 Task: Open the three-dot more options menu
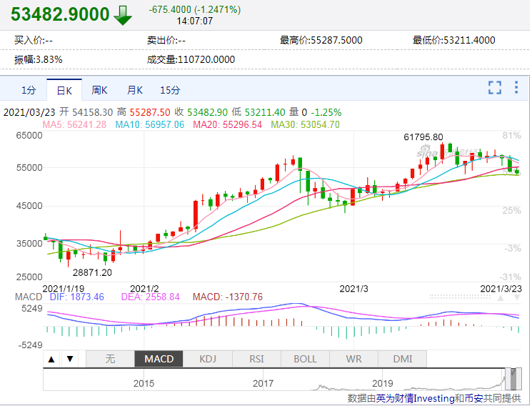pos(517,88)
